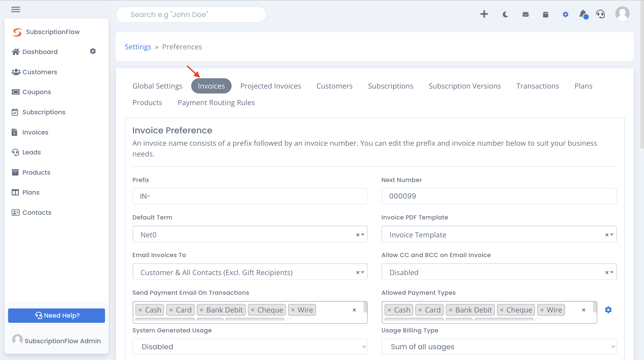
Task: Remove Cheque from Send Payment Email tags
Action: (252, 310)
